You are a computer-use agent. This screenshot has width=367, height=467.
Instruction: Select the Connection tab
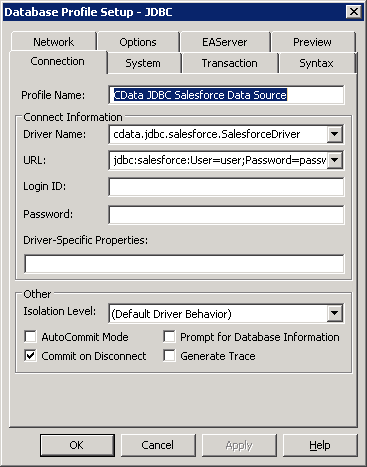point(58,61)
